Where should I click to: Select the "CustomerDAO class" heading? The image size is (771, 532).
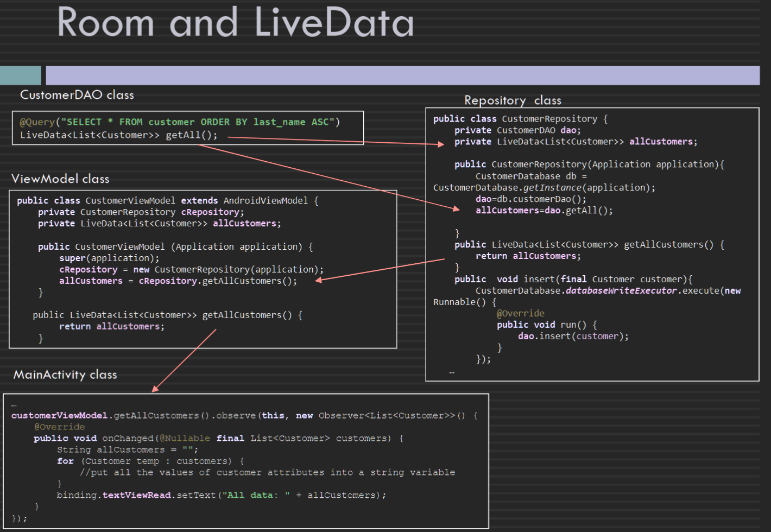77,95
